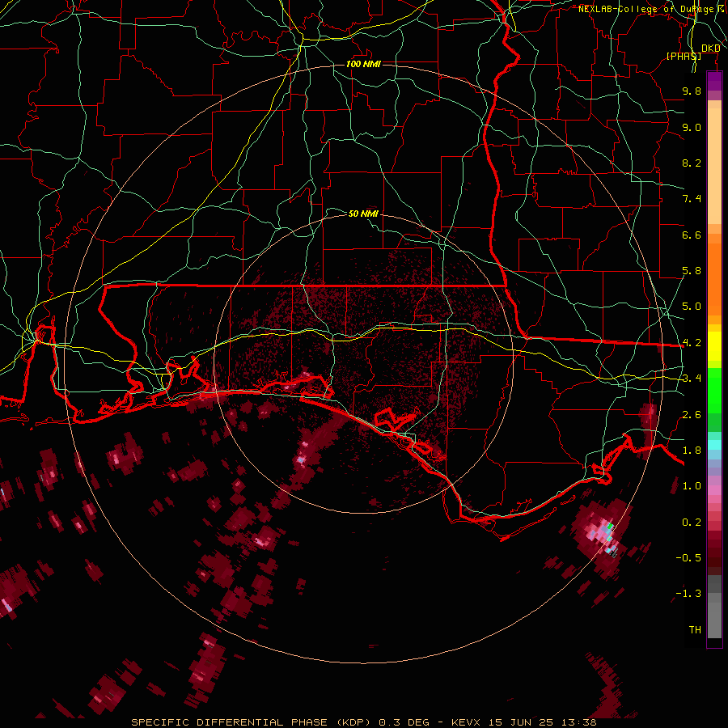Pick the gray segment at the color bar bottom
Screen dimensions: 728x728
click(x=714, y=620)
